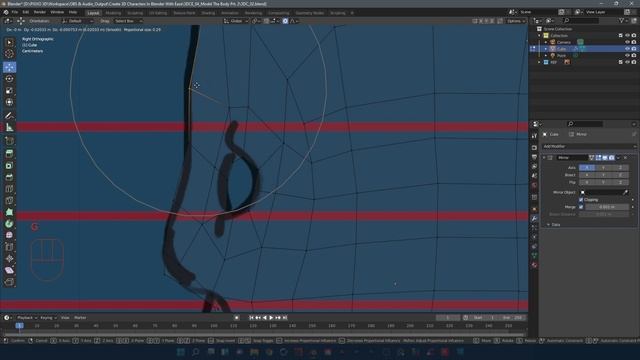Open the Global transform orientation dropdown
The width and height of the screenshot is (640, 360).
pos(236,21)
